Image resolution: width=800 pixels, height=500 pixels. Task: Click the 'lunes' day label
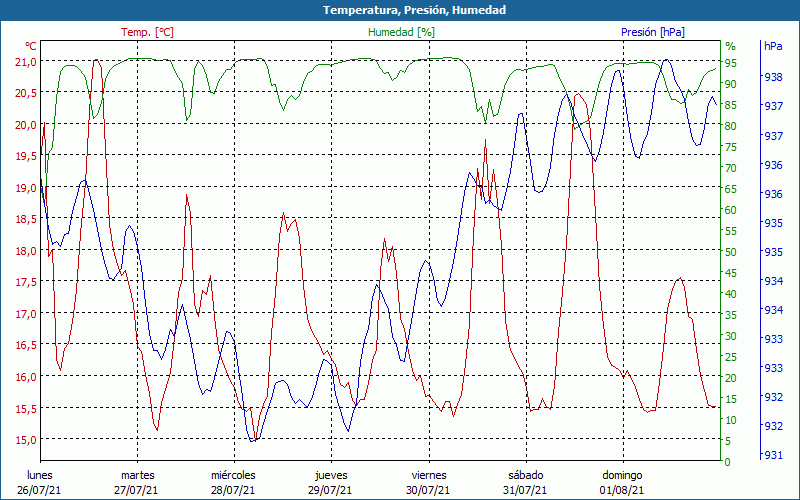40,476
